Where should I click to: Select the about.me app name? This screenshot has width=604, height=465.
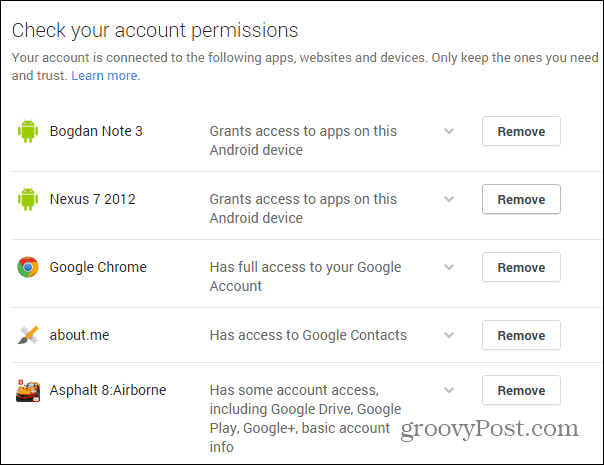pos(79,335)
